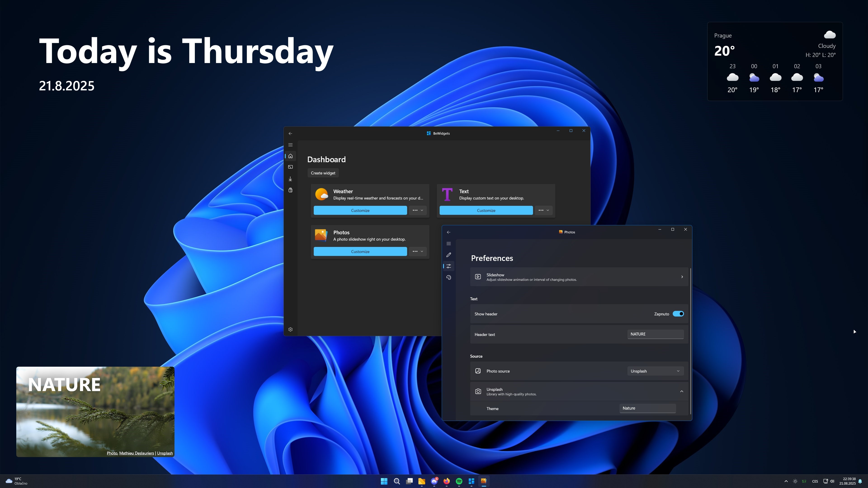Collapse the Unsplash library section
868x488 pixels.
682,391
